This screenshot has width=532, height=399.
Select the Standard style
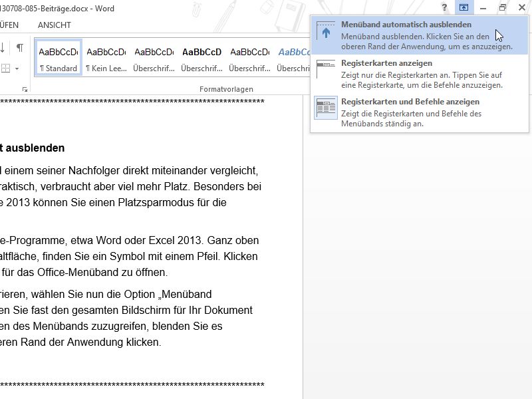point(59,58)
